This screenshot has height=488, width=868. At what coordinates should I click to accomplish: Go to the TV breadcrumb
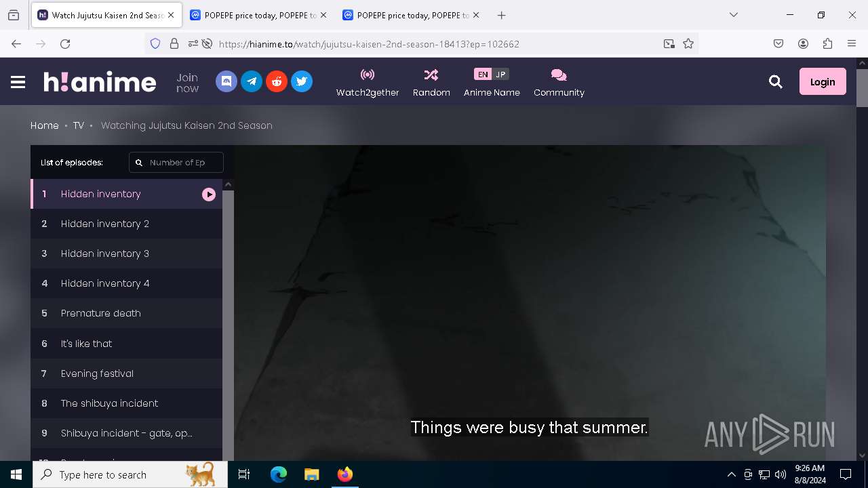79,125
